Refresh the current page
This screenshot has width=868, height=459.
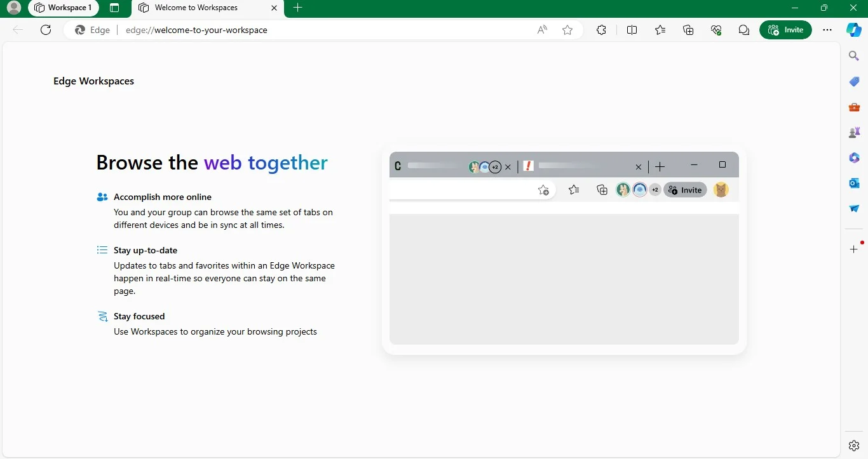(x=46, y=30)
